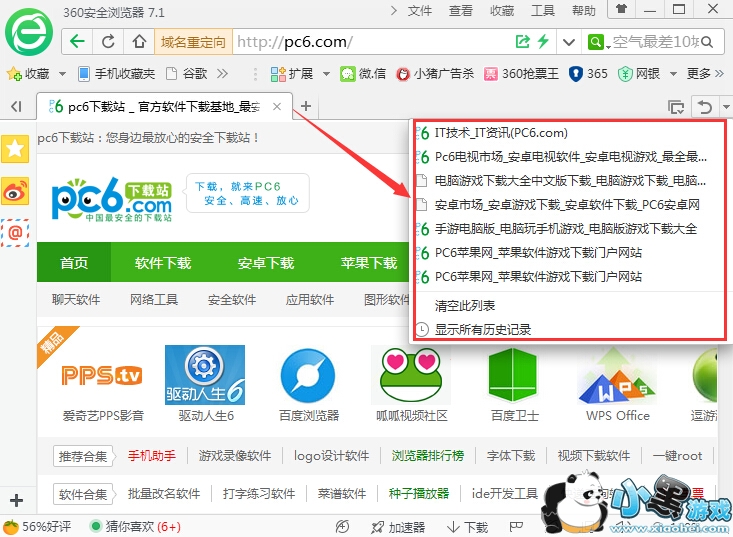Click the 加速器 status bar button

[x=398, y=527]
